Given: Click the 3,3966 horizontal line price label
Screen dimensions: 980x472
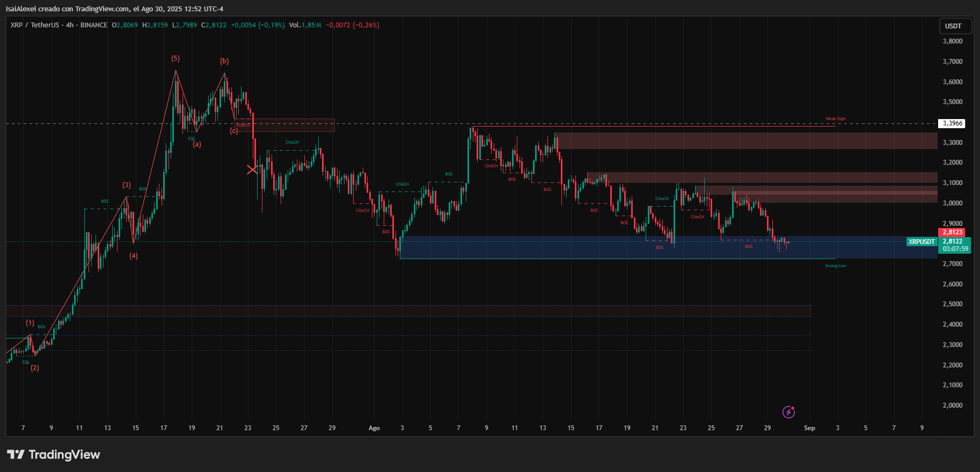Looking at the screenshot, I should coord(952,123).
